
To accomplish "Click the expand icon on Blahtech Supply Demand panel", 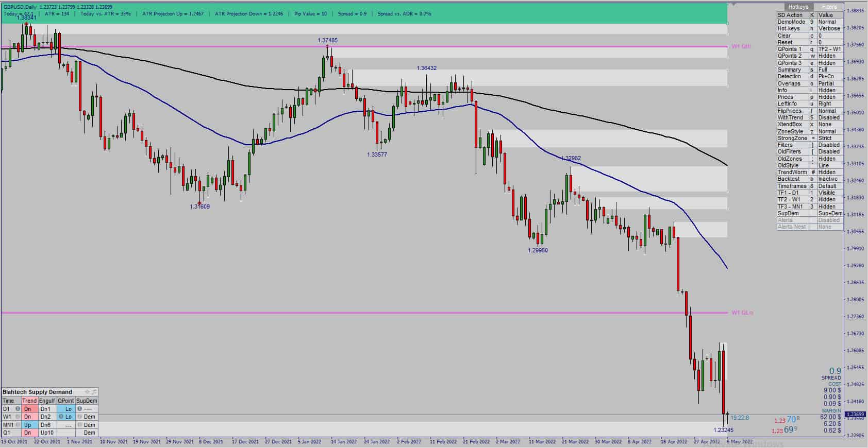I will point(94,392).
